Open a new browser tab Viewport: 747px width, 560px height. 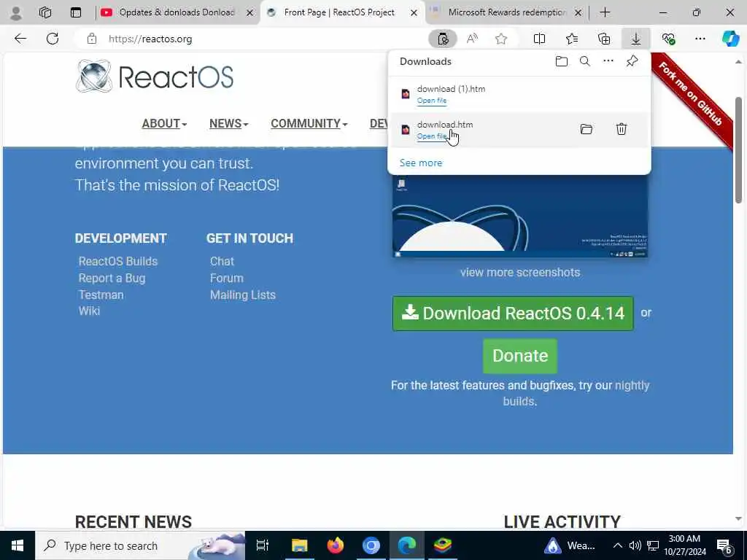tap(605, 13)
